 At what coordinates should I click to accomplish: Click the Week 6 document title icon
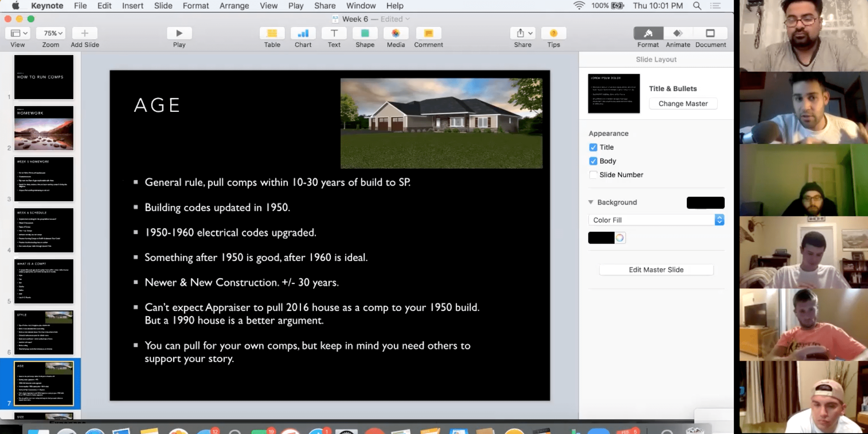[335, 19]
